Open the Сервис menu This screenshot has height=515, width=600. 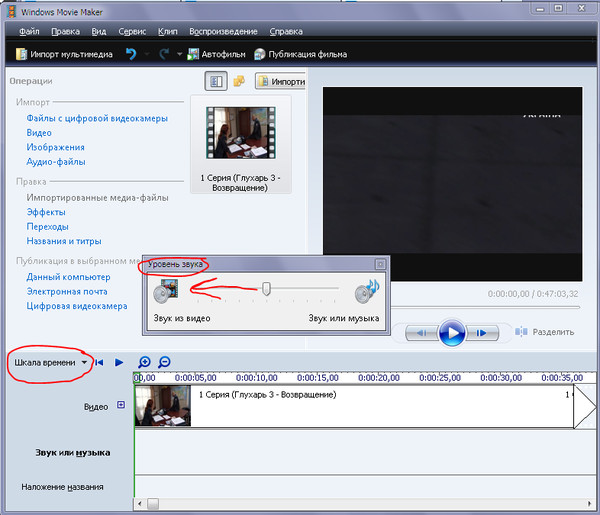132,31
